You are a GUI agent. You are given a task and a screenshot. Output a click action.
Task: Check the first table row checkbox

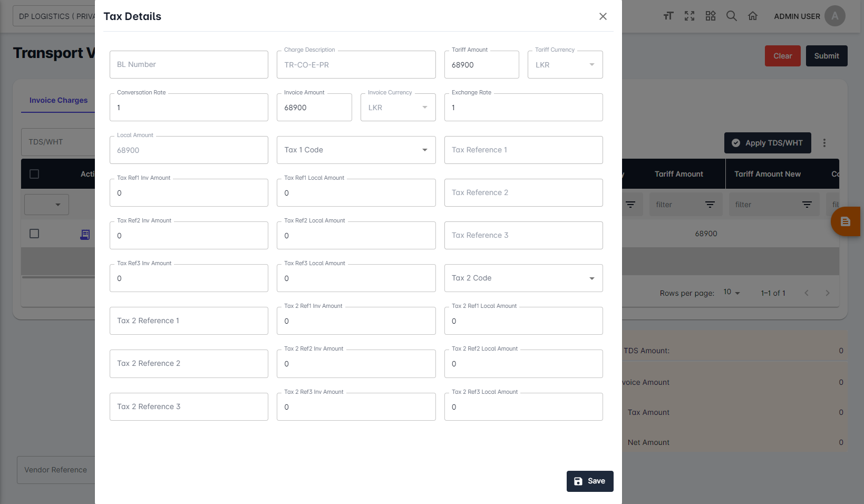point(34,234)
